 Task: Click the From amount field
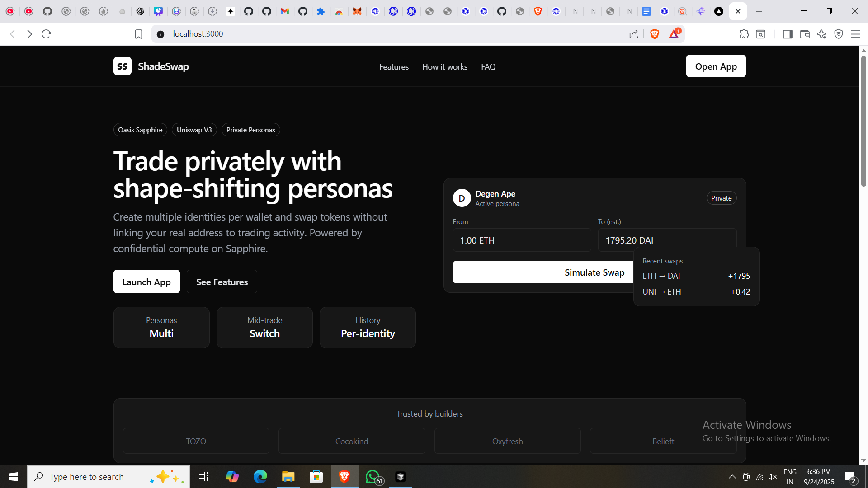click(x=522, y=240)
